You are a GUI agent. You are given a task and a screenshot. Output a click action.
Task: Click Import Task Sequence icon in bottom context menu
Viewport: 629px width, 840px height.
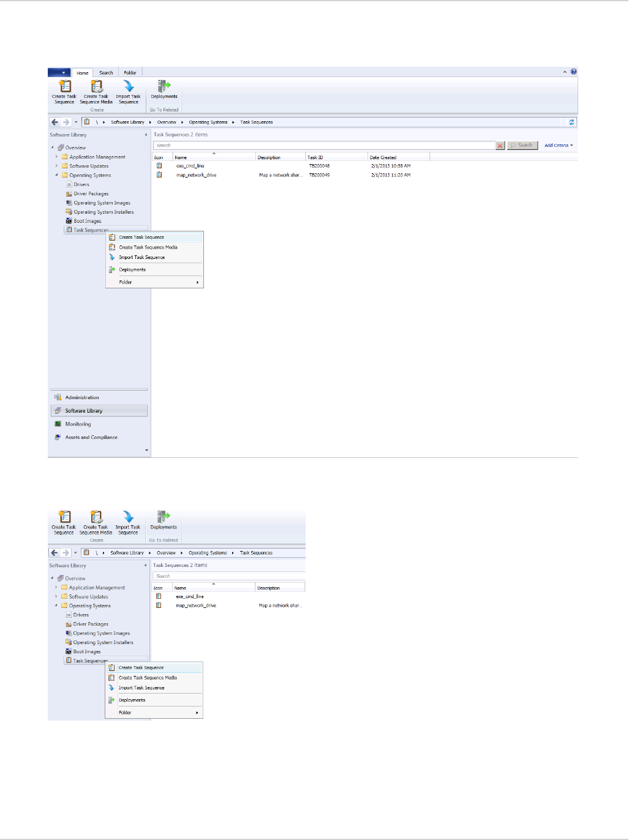pyautogui.click(x=111, y=688)
